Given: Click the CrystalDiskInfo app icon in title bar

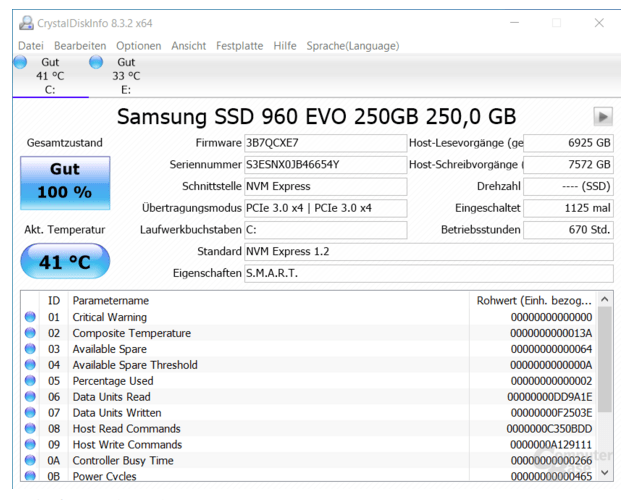Looking at the screenshot, I should pyautogui.click(x=26, y=23).
